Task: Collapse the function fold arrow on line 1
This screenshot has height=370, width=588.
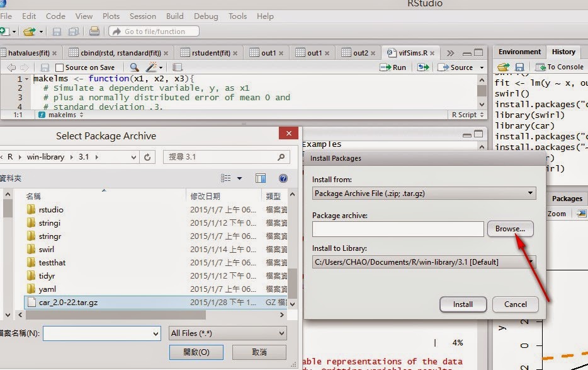Action: coord(26,79)
